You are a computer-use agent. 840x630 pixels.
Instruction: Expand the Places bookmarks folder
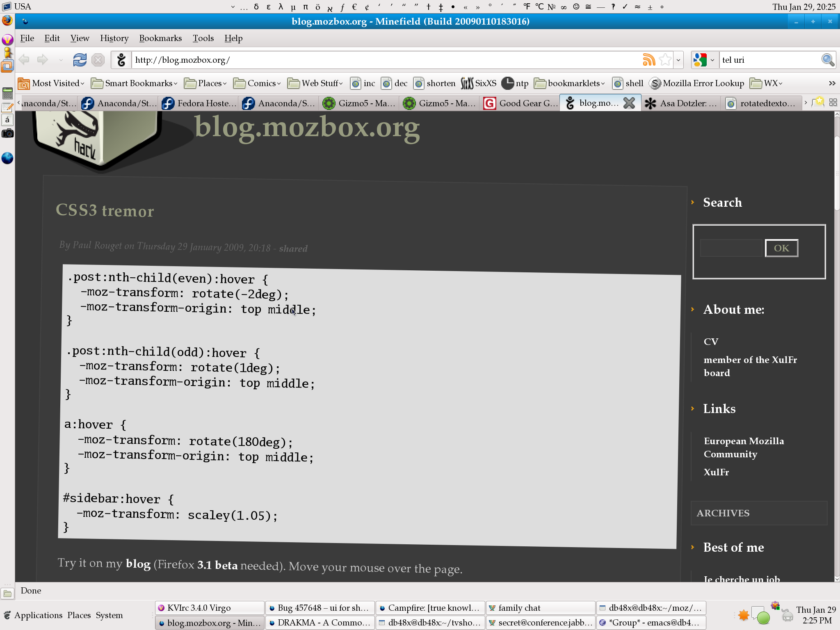[205, 83]
